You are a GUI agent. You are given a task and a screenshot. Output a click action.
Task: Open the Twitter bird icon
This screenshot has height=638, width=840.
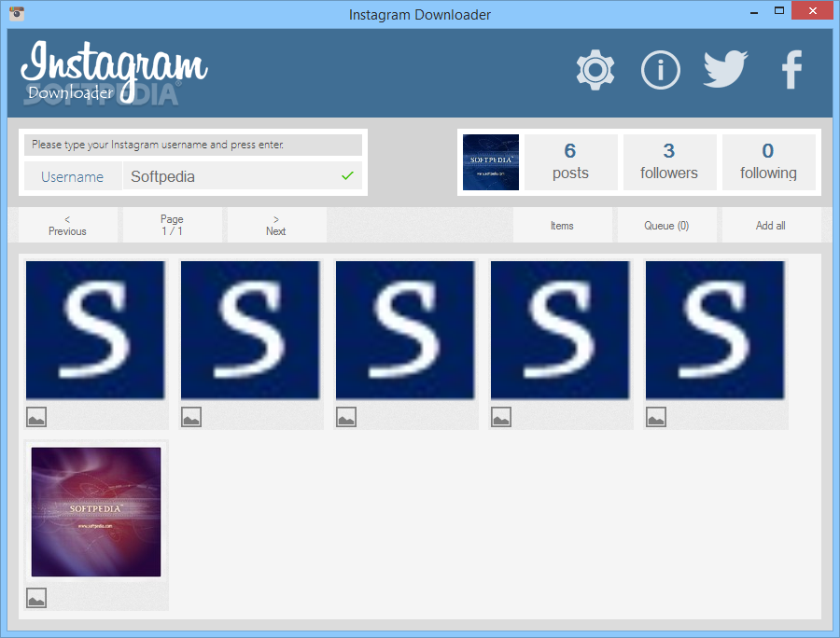click(725, 69)
